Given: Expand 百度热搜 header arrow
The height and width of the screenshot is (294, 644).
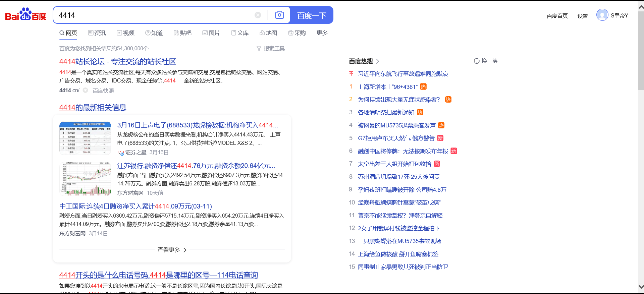Looking at the screenshot, I should [378, 61].
